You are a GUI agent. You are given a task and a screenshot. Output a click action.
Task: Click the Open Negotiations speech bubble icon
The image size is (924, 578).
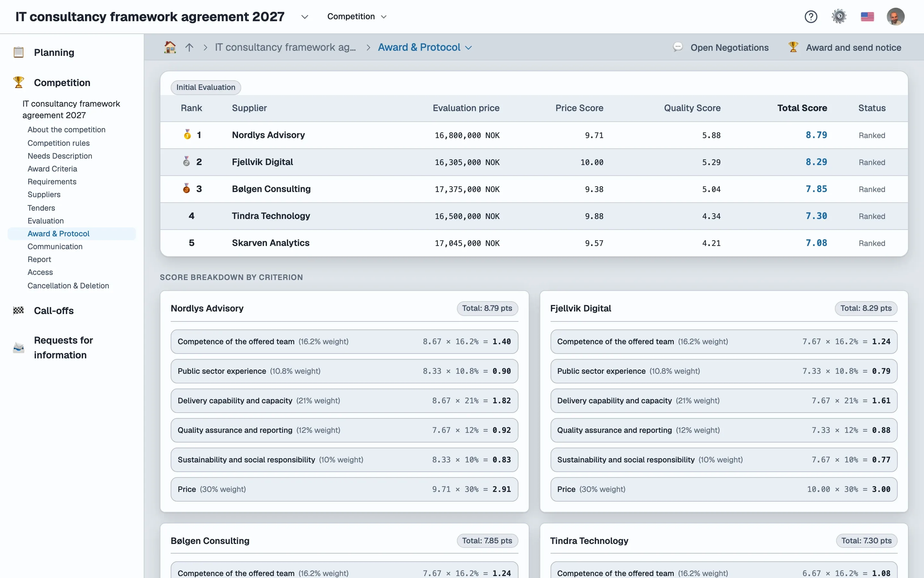(x=678, y=47)
